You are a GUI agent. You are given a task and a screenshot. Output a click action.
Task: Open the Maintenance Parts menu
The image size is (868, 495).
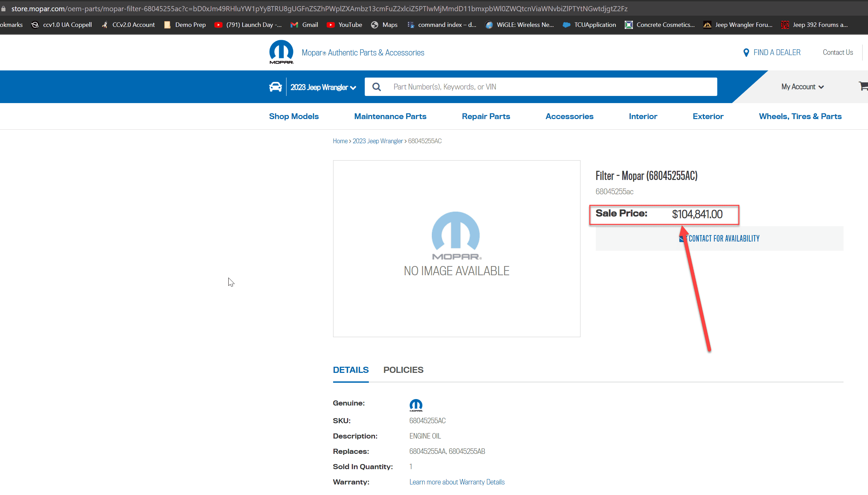pos(390,116)
